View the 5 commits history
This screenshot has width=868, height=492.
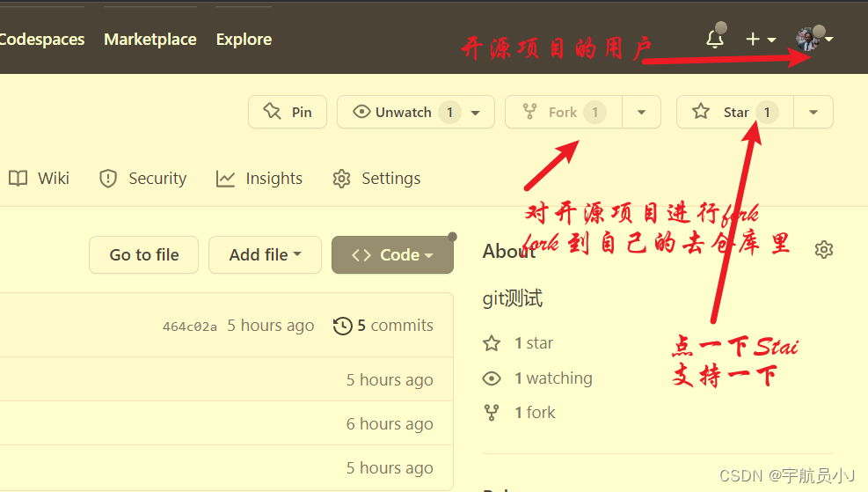pyautogui.click(x=383, y=326)
